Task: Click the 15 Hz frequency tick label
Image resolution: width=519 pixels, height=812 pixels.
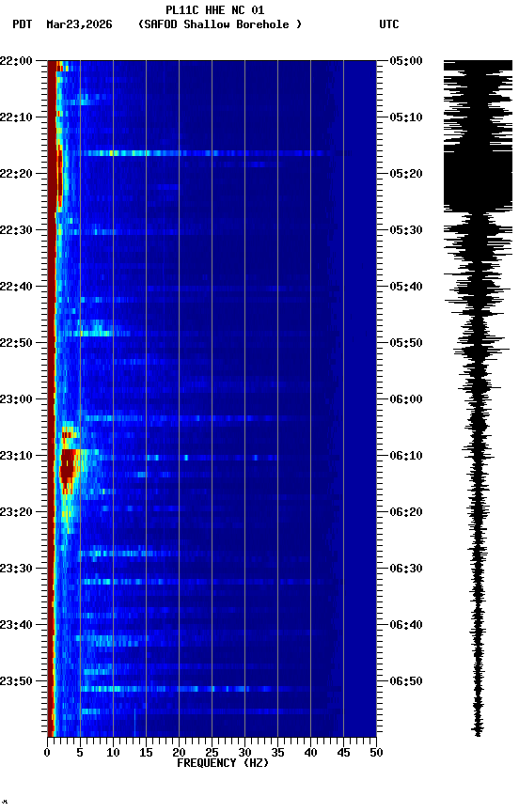Action: (146, 753)
